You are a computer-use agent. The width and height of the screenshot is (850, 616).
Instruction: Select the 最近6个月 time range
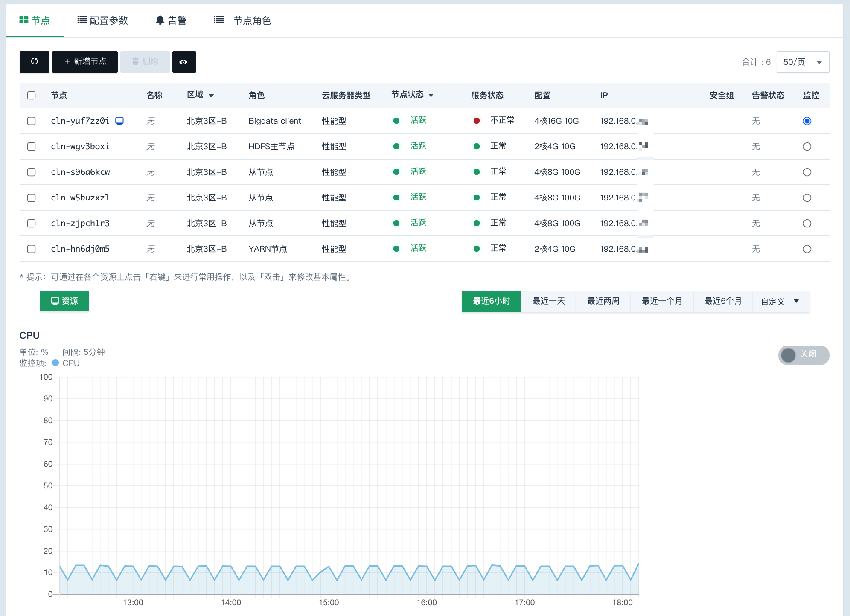click(x=723, y=301)
